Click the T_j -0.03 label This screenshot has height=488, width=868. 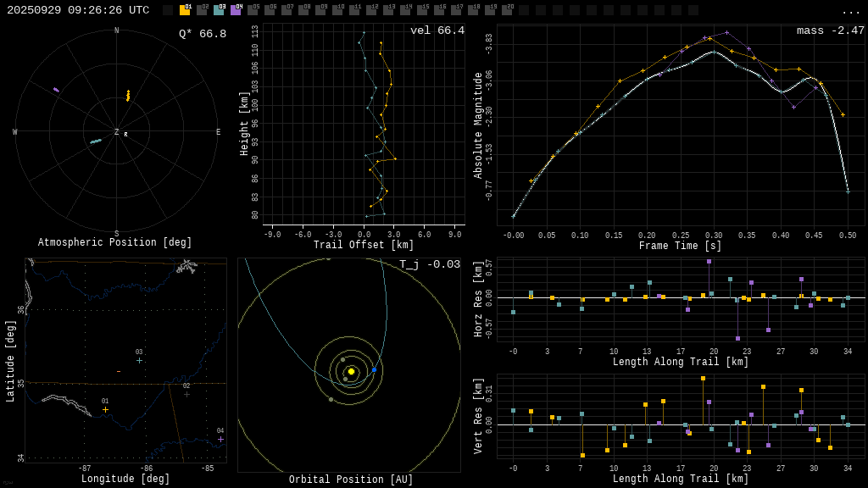click(x=430, y=264)
